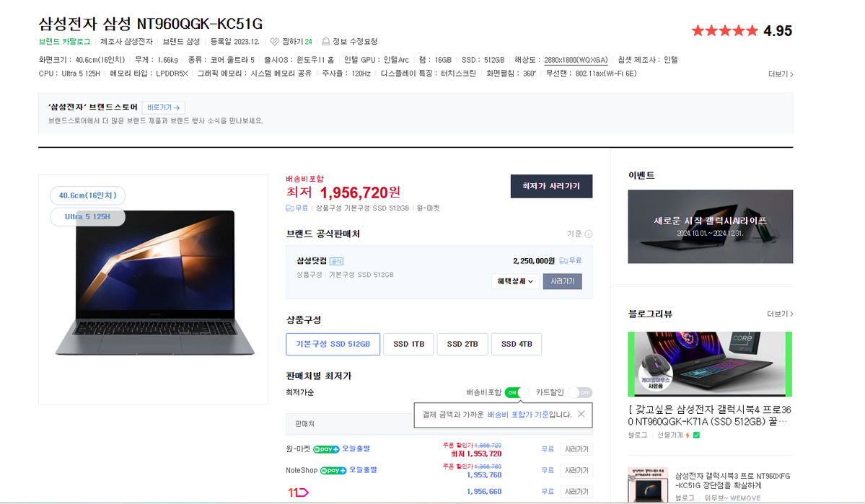Select the SSD 4TB configuration
Viewport: 865px width, 504px height.
pos(517,344)
